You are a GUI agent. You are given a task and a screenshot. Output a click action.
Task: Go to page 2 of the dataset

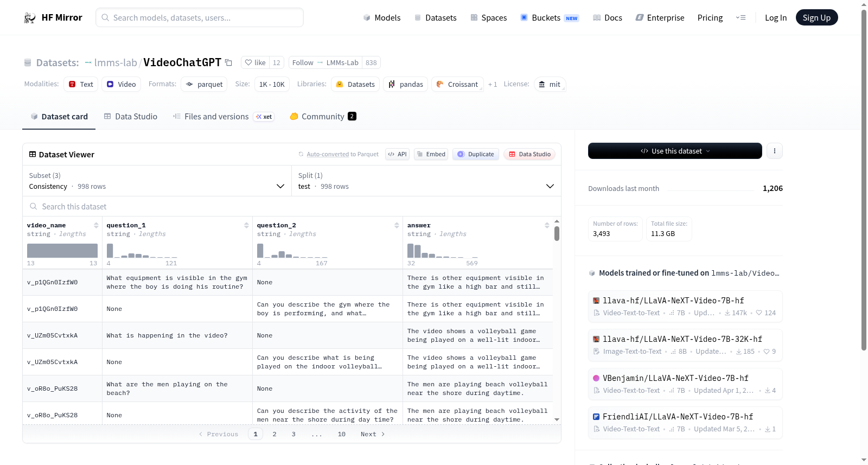275,434
